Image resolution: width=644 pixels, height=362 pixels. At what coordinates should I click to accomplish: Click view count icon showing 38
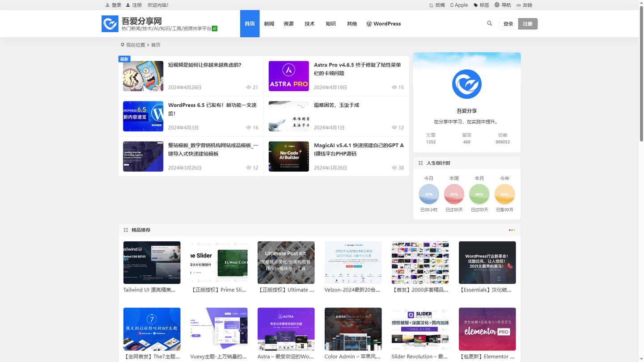(x=394, y=168)
